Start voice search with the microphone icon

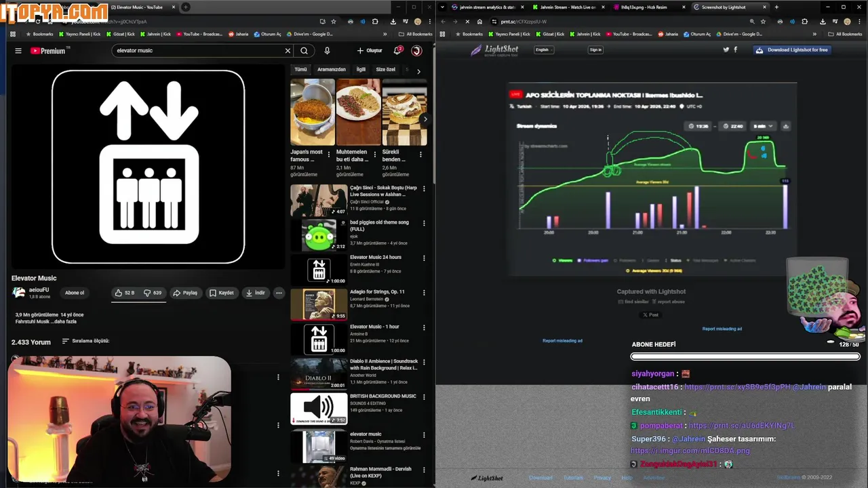click(x=327, y=51)
